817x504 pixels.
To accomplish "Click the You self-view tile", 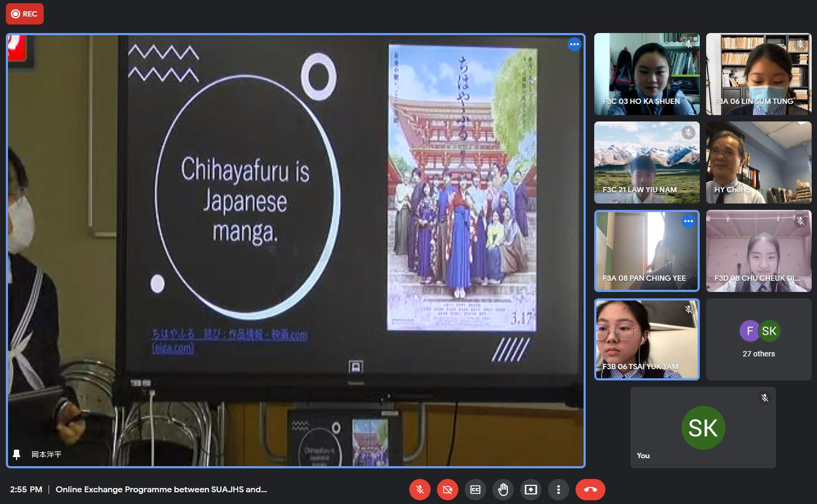I will tap(703, 428).
